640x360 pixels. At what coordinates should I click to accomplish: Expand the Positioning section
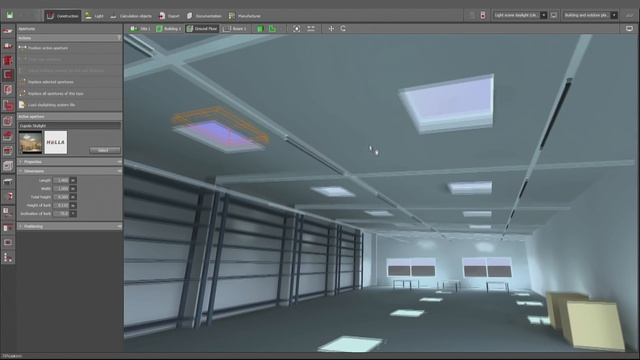click(x=69, y=226)
